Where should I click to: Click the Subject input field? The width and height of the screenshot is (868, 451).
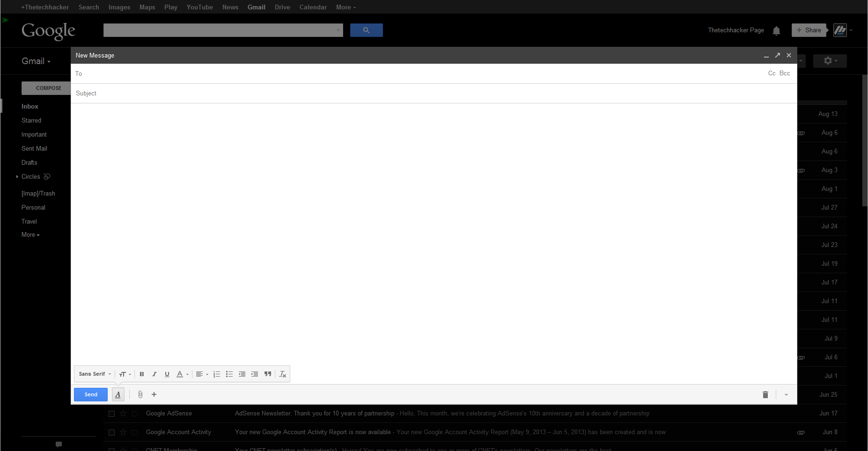[421, 94]
